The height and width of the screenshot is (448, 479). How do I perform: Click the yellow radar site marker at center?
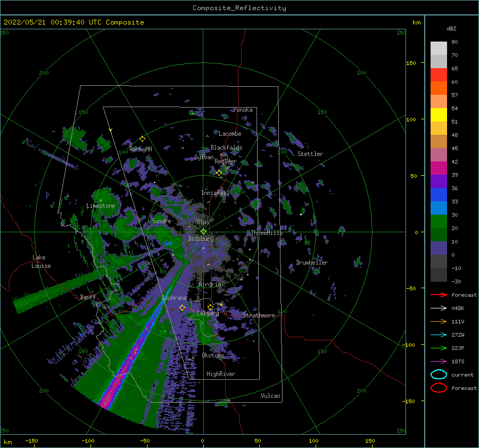pos(203,232)
